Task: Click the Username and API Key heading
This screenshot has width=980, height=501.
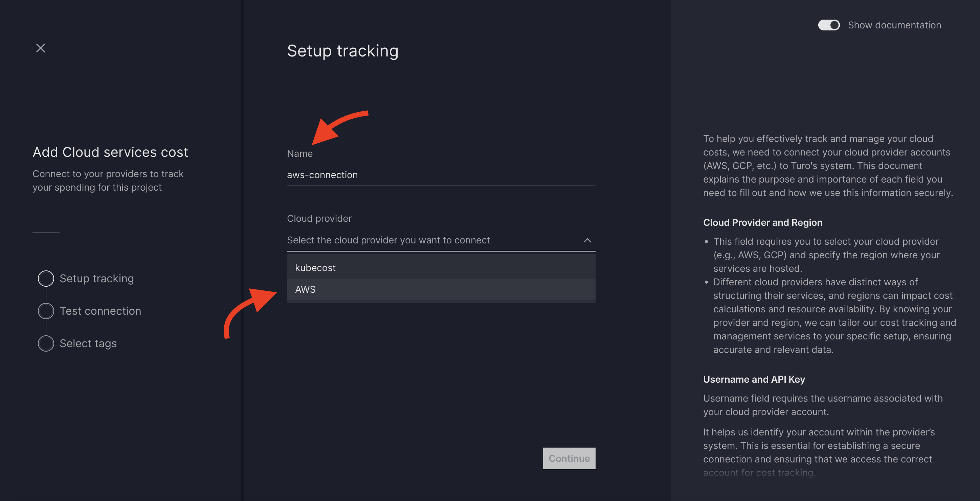Action: tap(754, 379)
